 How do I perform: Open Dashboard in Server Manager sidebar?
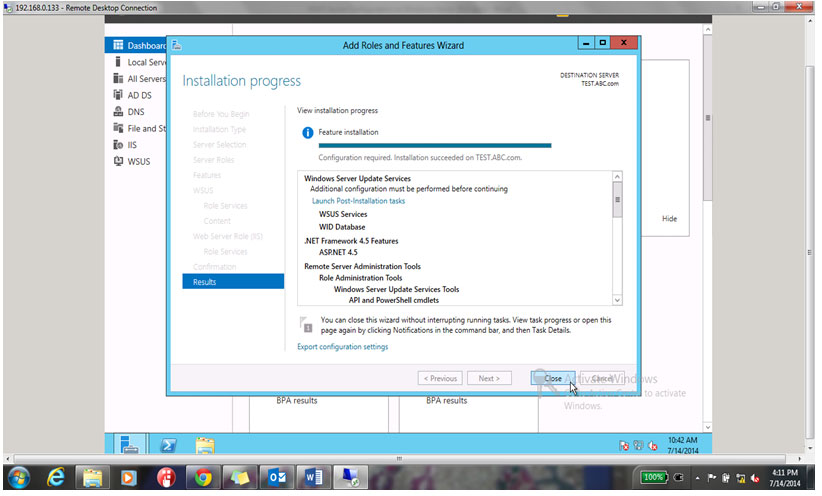click(136, 45)
